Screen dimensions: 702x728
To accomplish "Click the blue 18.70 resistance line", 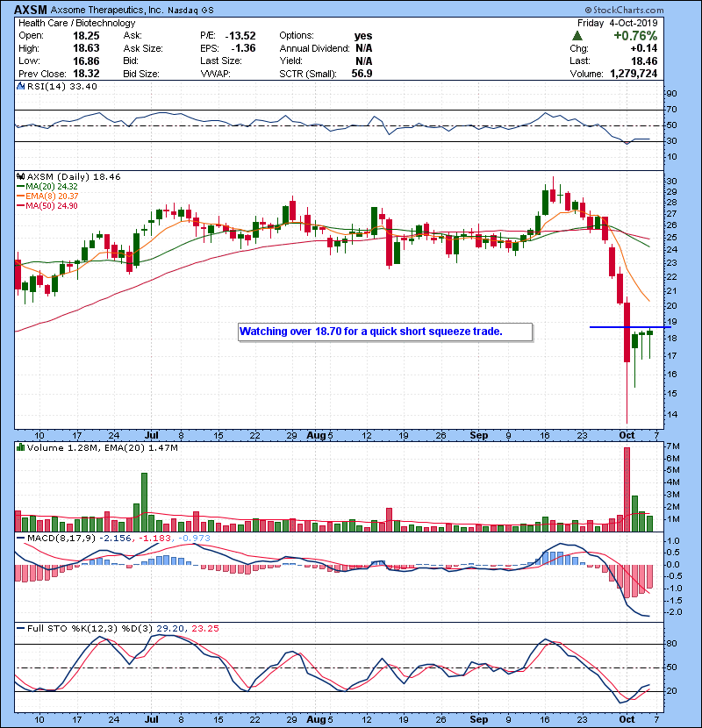I will coord(630,327).
